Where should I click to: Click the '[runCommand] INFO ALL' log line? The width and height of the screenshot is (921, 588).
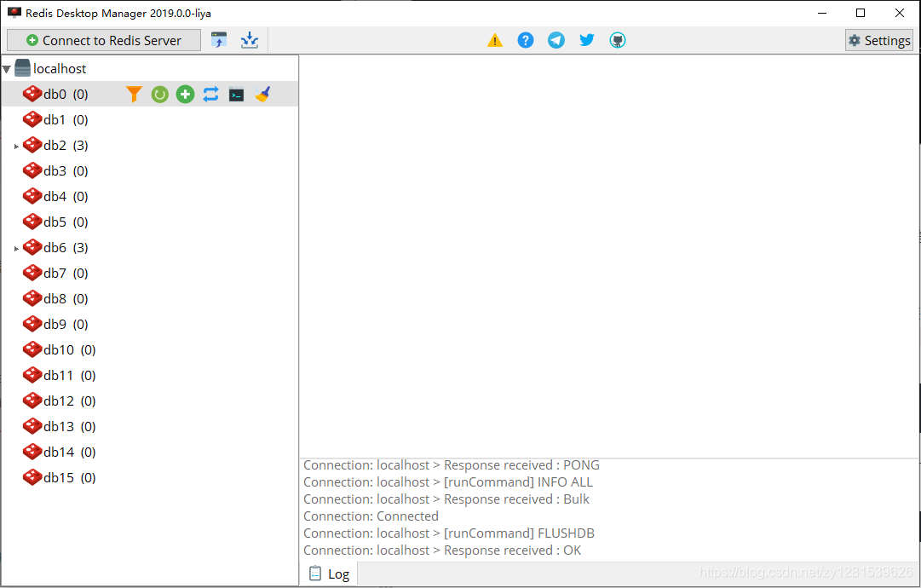(x=448, y=482)
